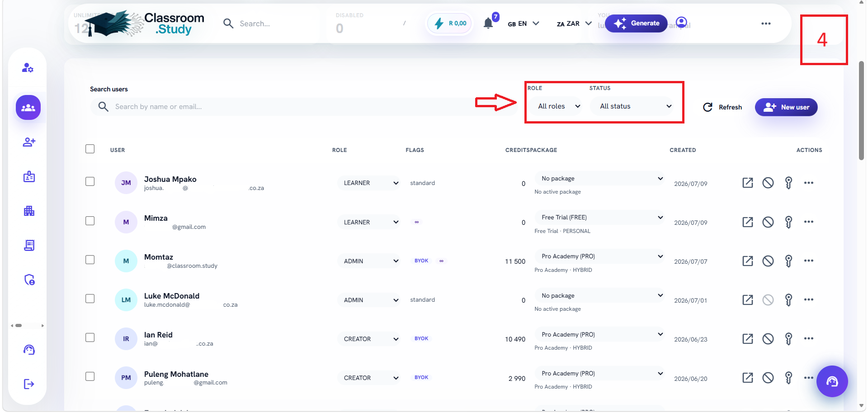
Task: Click the 2026/07/07 created date
Action: [x=690, y=262]
